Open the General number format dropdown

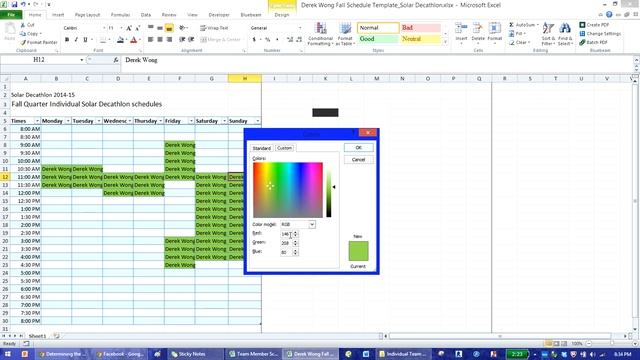300,28
